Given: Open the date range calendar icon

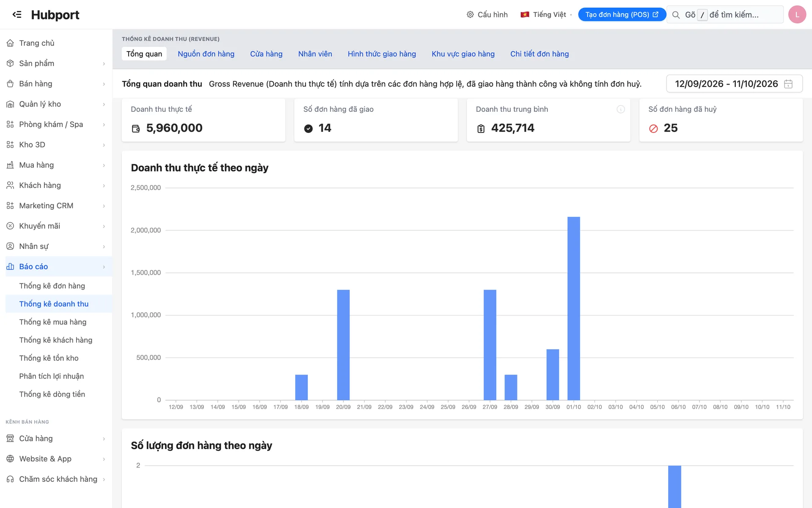Looking at the screenshot, I should (788, 84).
